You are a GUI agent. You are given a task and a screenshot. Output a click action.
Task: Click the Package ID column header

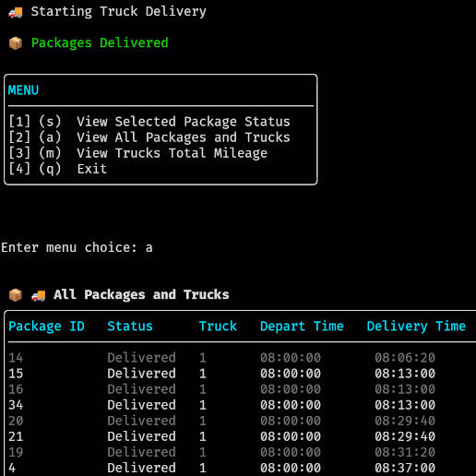coord(46,327)
